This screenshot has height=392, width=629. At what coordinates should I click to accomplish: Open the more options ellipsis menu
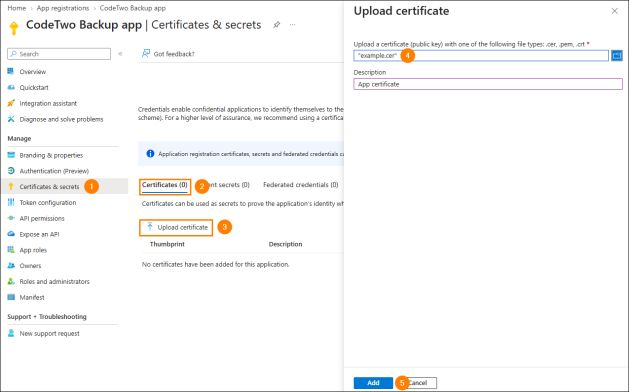(x=292, y=25)
